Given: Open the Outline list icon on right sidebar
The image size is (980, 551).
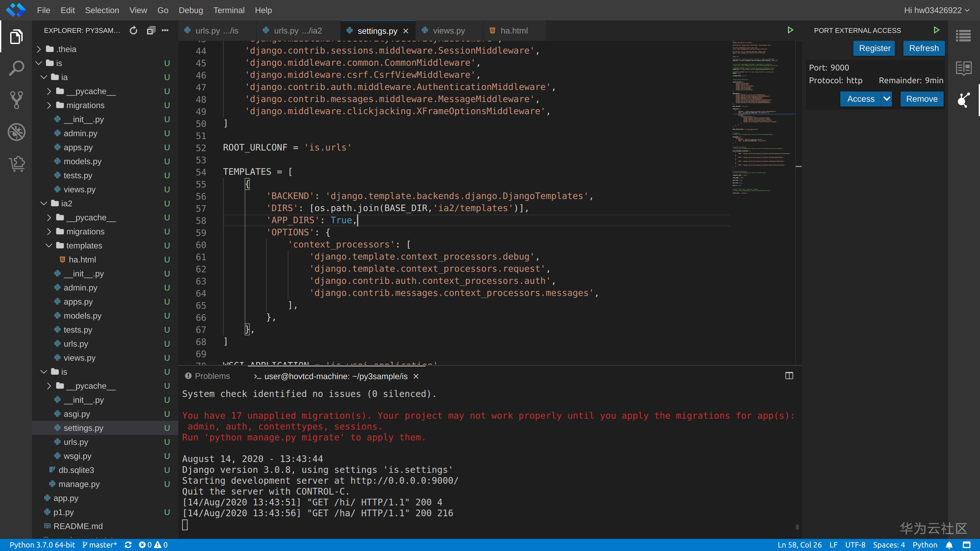Looking at the screenshot, I should click(963, 36).
